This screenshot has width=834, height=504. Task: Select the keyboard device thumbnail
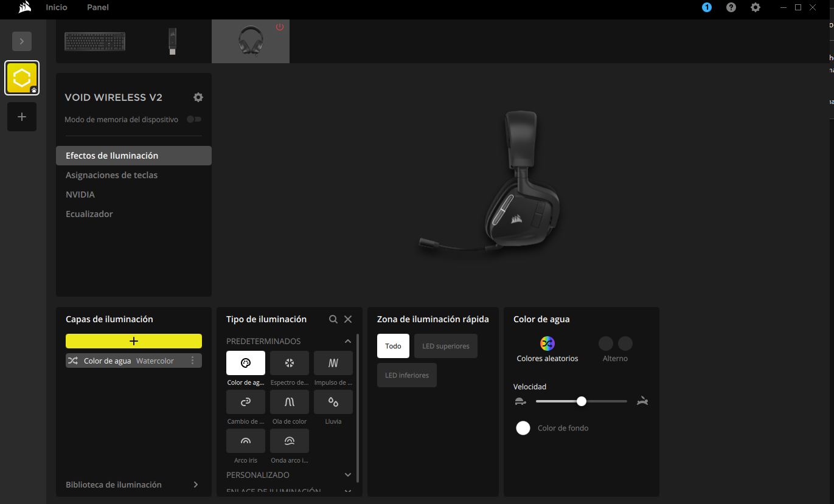(x=95, y=41)
